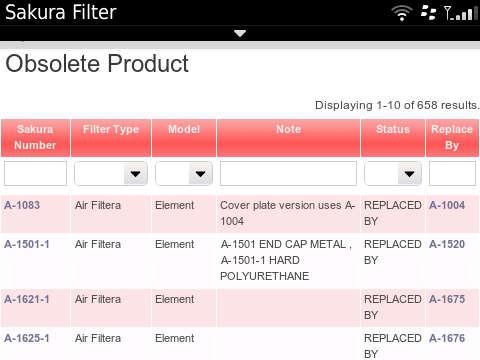Open the Filter Type dropdown filter
The image size is (480, 360).
click(x=111, y=173)
